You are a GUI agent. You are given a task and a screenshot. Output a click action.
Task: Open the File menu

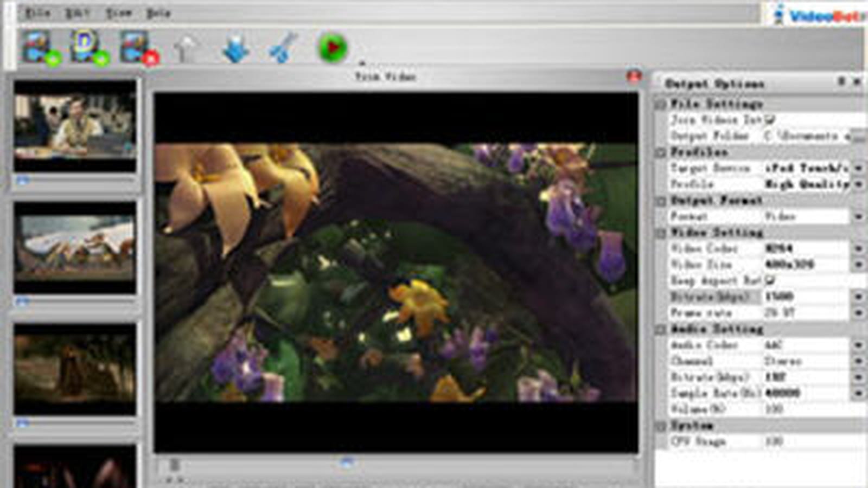[38, 12]
